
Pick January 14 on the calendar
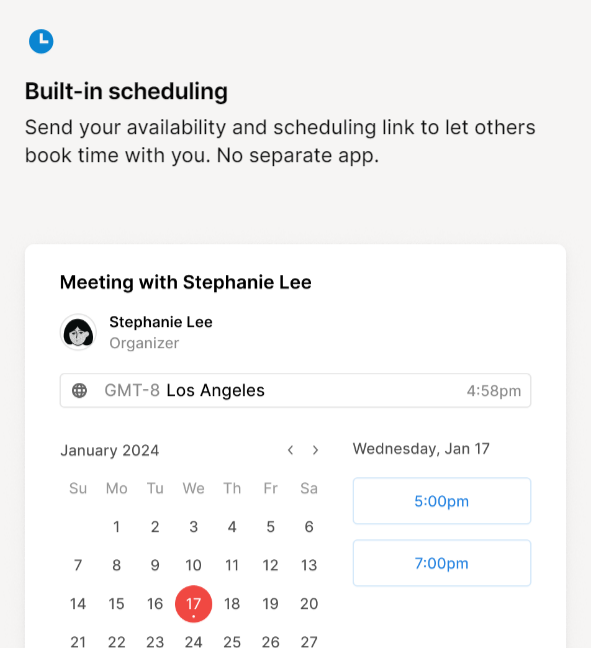coord(78,604)
